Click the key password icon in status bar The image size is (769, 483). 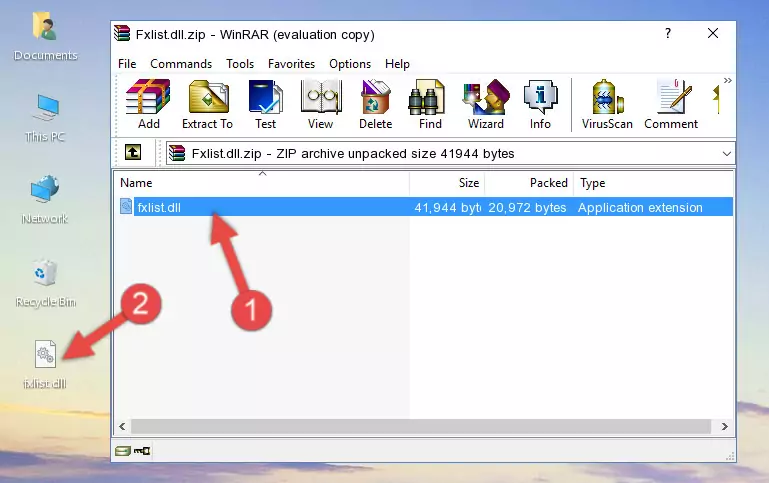coord(142,451)
